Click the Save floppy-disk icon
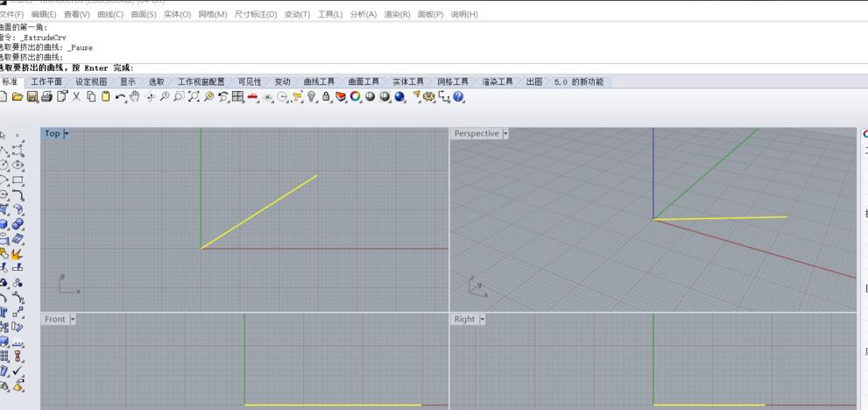The image size is (868, 410). coord(32,96)
